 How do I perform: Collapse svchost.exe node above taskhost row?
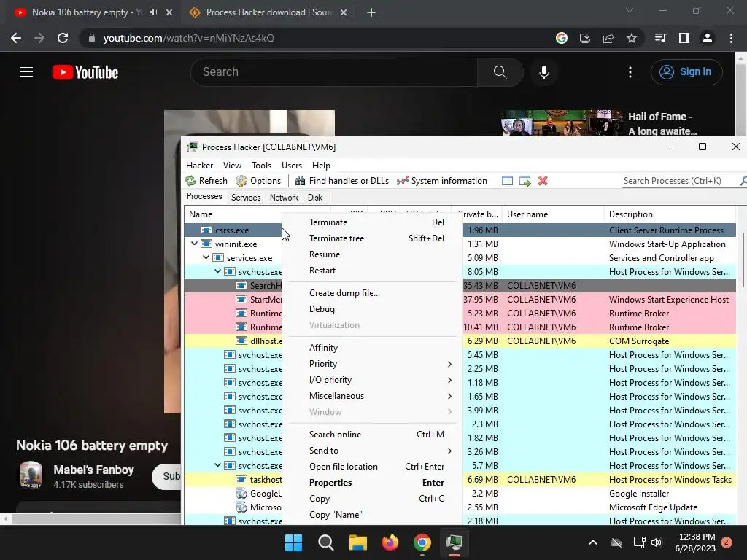coord(217,465)
